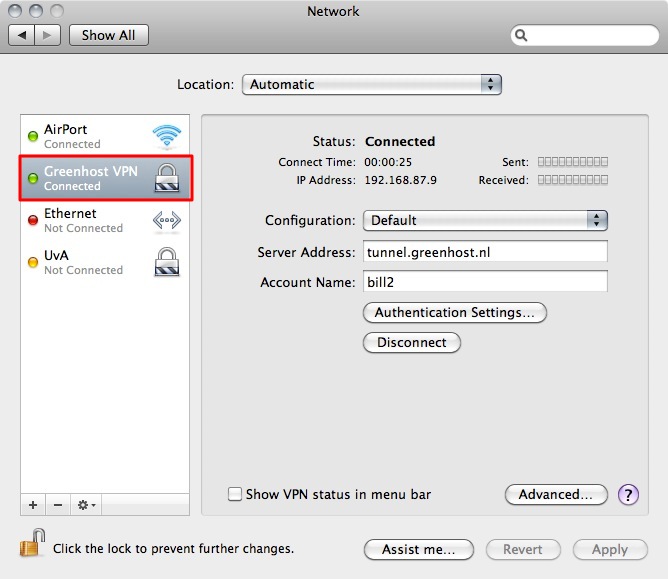Viewport: 668px width, 579px height.
Task: Click the AirPort Wi-Fi icon
Action: (166, 136)
